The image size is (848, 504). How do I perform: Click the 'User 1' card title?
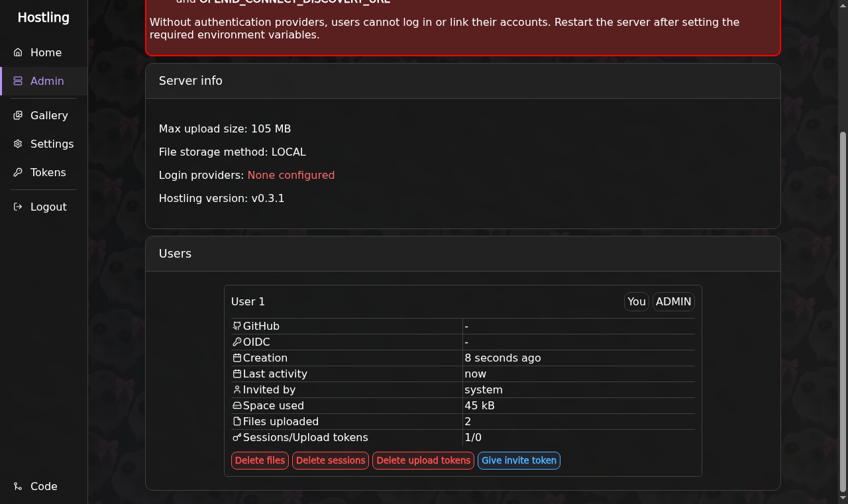(x=248, y=301)
